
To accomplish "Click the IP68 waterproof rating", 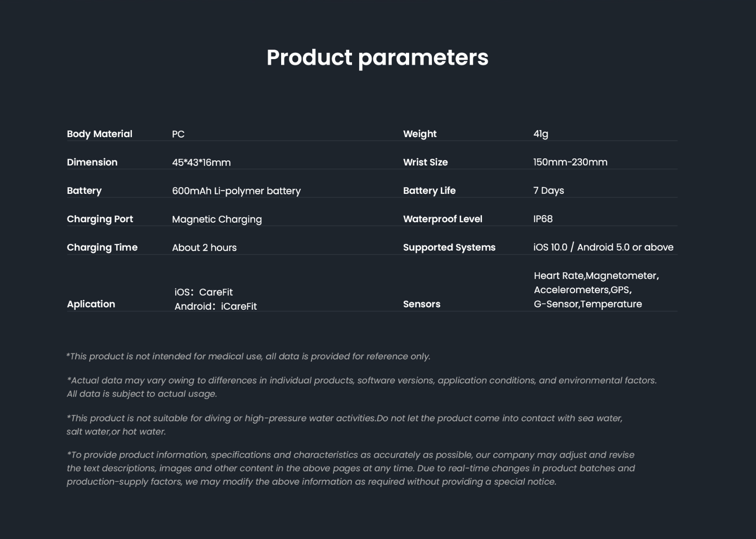I will 543,219.
